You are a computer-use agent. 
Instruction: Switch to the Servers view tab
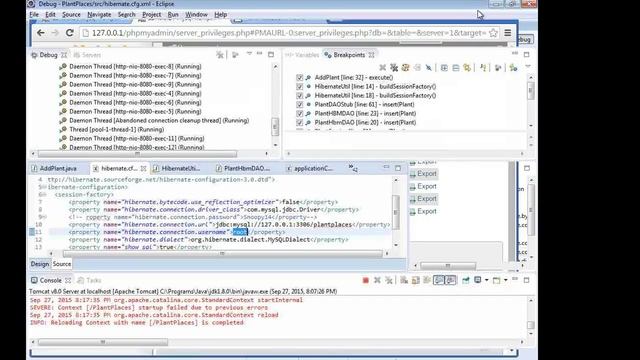pyautogui.click(x=87, y=55)
